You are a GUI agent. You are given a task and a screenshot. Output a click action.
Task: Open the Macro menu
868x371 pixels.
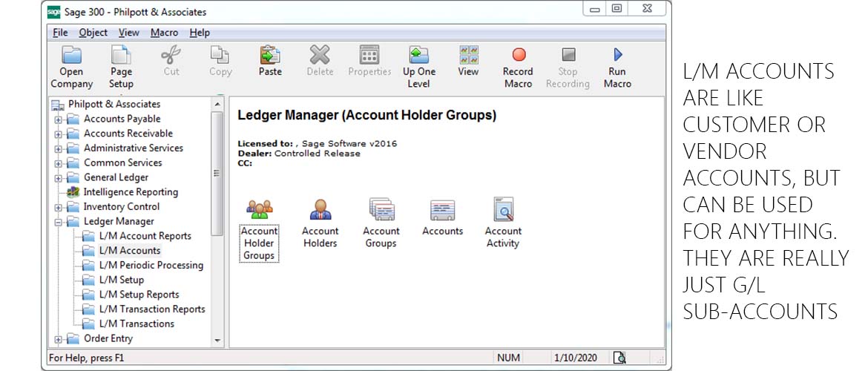coord(164,33)
